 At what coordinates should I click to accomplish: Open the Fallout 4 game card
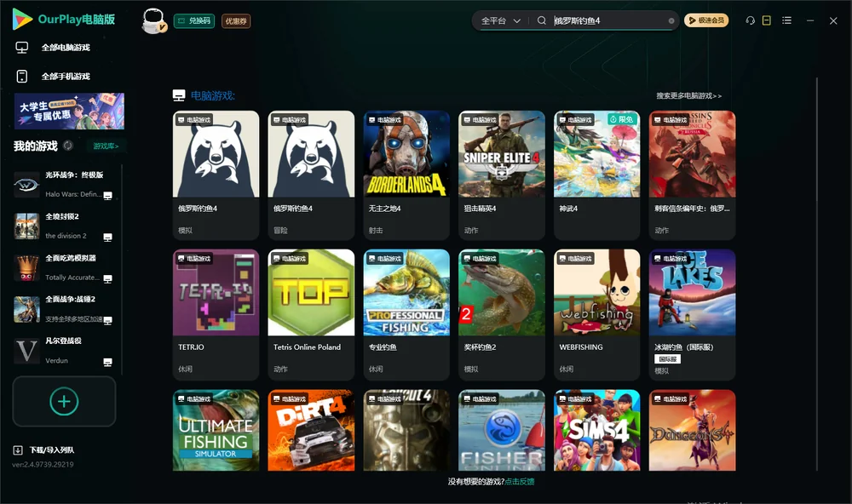point(406,430)
